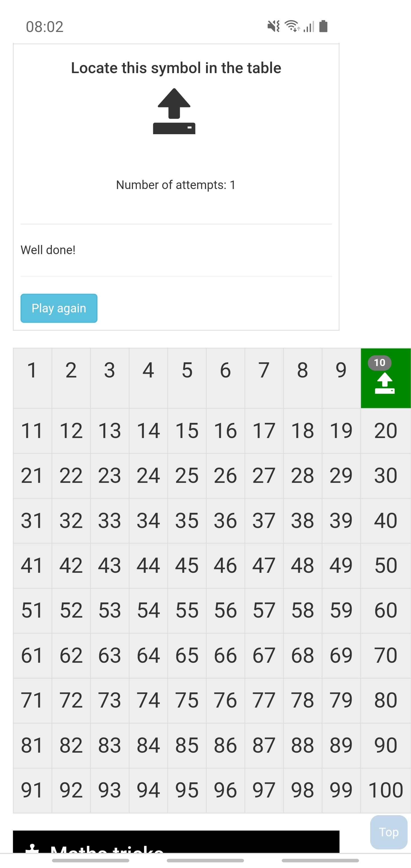The height and width of the screenshot is (868, 411).
Task: Choose cell number 100 in the table
Action: tap(385, 790)
